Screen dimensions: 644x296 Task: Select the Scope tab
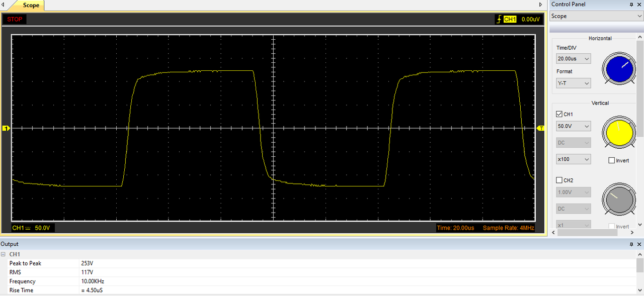(31, 5)
